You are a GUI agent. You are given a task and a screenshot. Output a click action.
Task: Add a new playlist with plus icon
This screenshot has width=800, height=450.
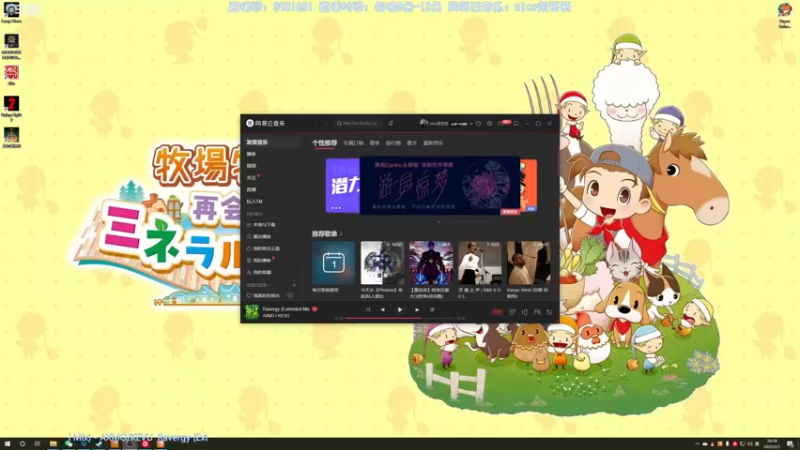pyautogui.click(x=294, y=285)
